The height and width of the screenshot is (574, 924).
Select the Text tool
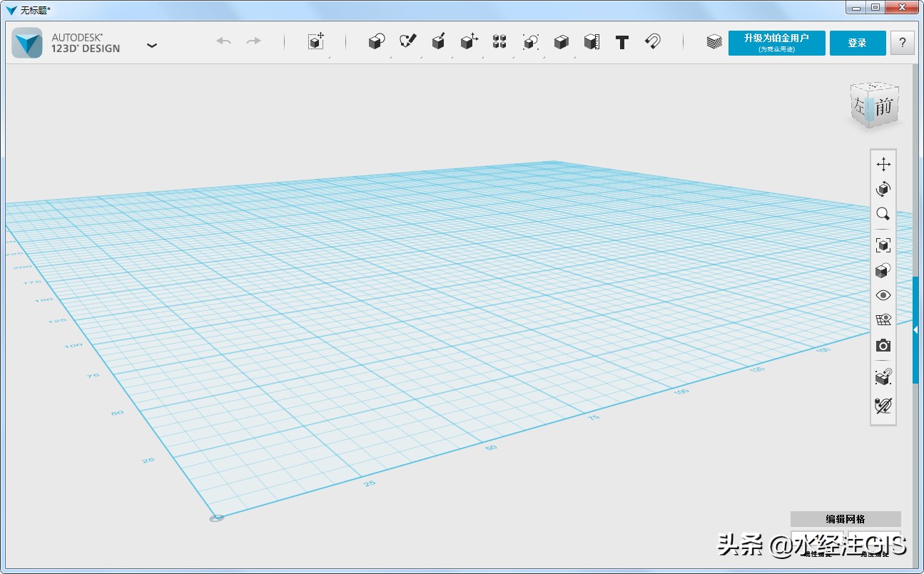tap(621, 43)
